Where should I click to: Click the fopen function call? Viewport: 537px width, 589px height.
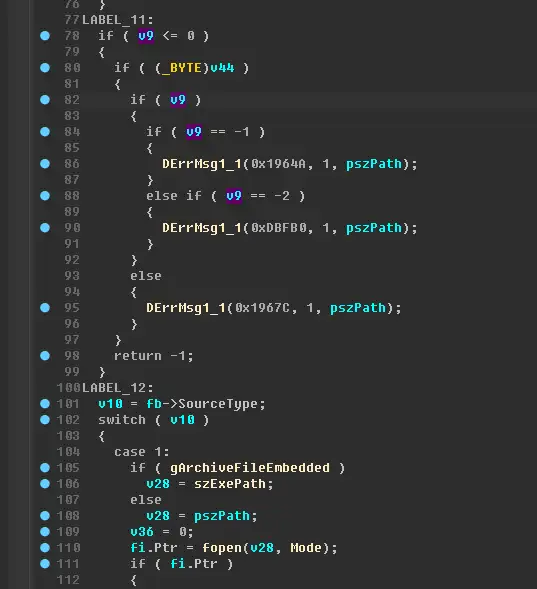pos(222,548)
